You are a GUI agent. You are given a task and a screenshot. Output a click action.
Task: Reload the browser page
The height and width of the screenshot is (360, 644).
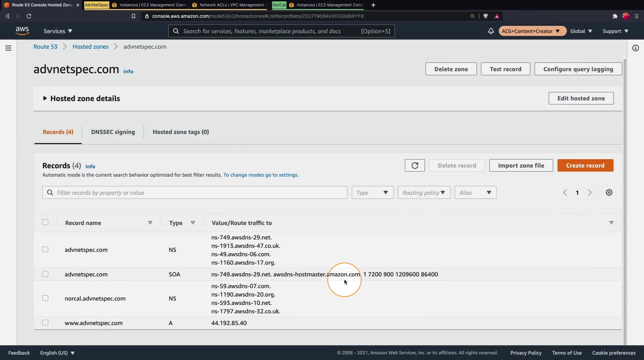29,16
